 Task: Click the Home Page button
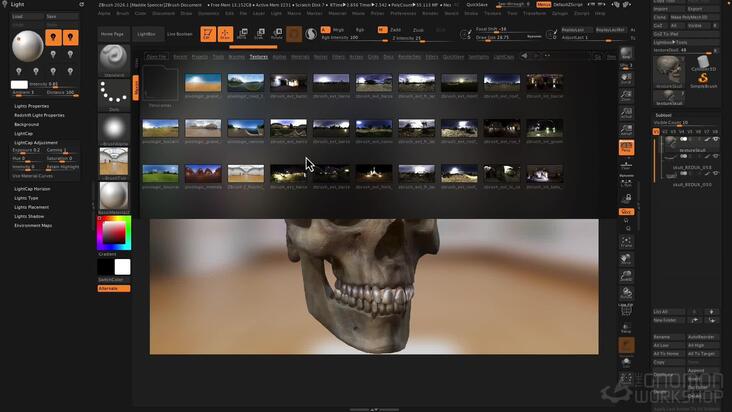click(x=113, y=34)
